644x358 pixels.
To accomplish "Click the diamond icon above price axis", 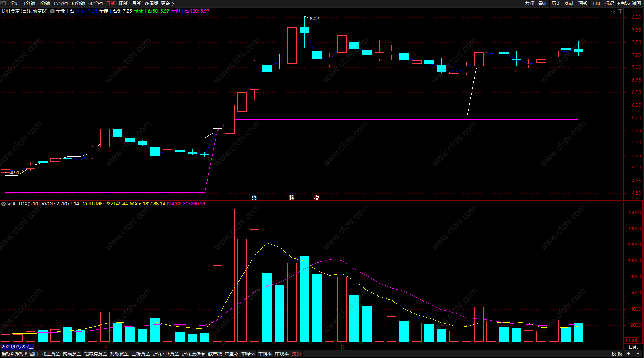I will coord(613,11).
